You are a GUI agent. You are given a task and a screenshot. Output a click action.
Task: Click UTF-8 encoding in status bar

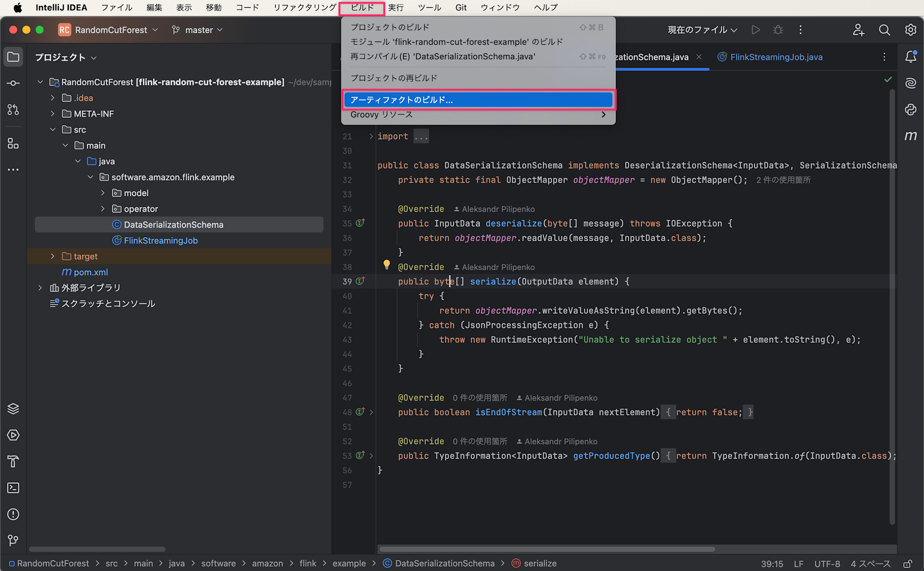pos(827,564)
